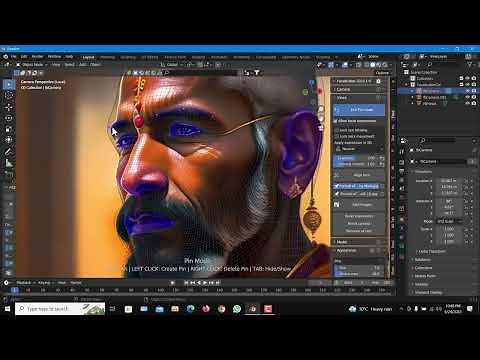Open the Global orientation dropdown
Screen dimensions: 480x360
coord(172,65)
